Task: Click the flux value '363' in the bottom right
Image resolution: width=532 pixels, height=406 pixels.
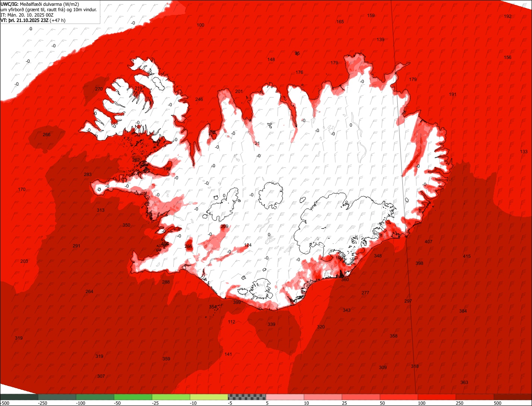Action: coord(464,383)
